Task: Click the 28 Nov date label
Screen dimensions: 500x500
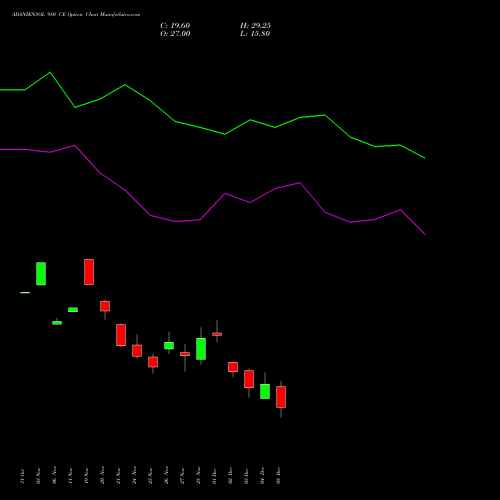Action: [x=198, y=476]
